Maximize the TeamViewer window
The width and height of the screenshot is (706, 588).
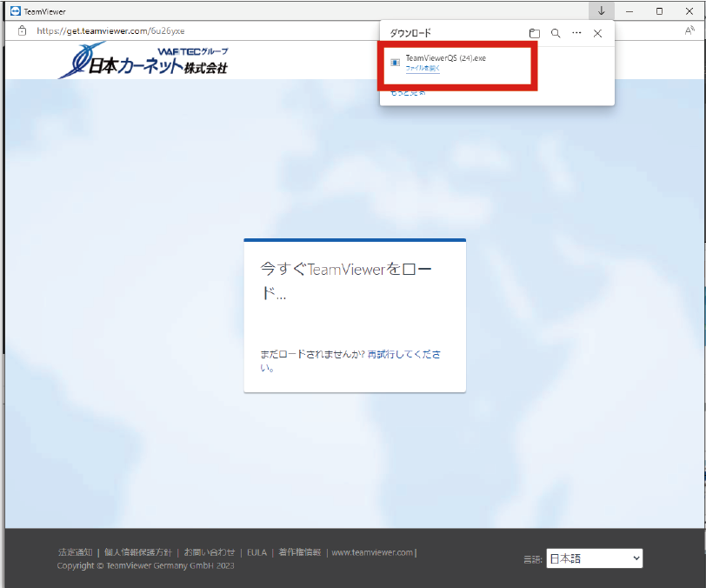click(659, 11)
